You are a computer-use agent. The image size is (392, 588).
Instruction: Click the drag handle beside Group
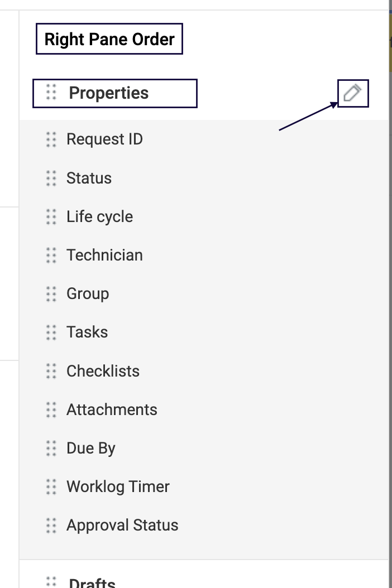(x=51, y=293)
